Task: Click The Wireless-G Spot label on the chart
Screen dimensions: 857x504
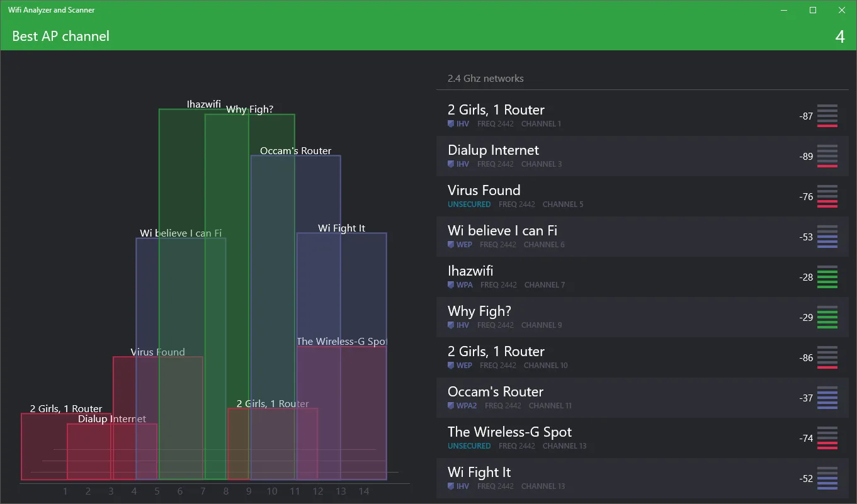Action: 342,341
